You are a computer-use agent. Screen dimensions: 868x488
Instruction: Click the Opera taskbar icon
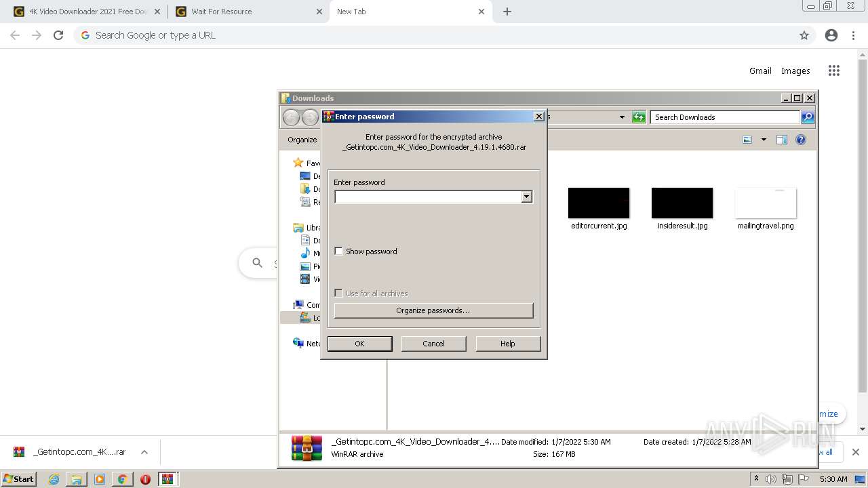tap(145, 479)
